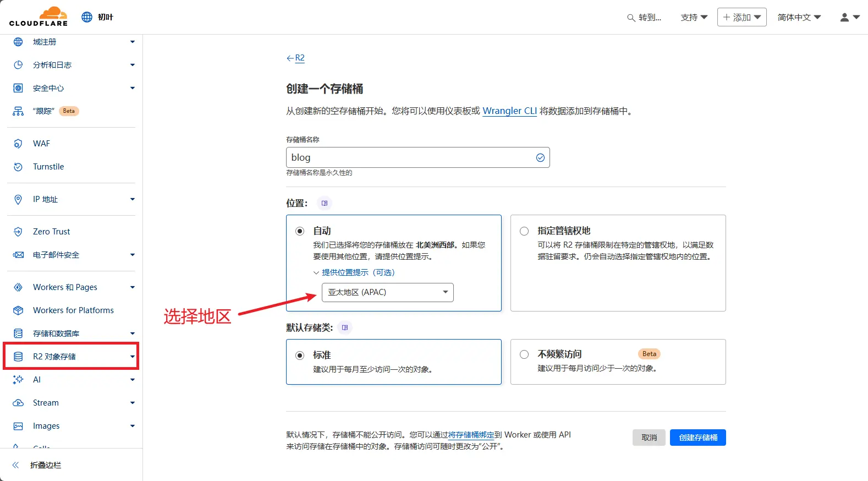Expand the Images sidebar arrow
Screen dimensions: 868x481
(x=133, y=426)
